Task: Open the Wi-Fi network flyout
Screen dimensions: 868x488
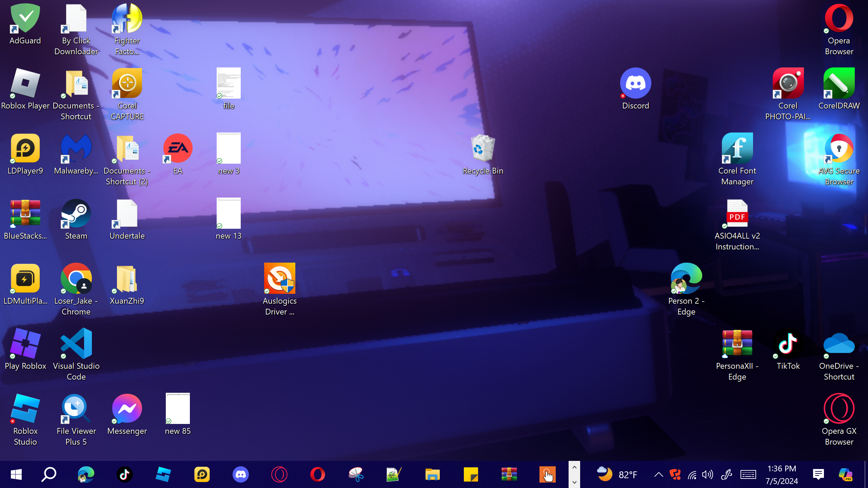Action: pos(692,474)
